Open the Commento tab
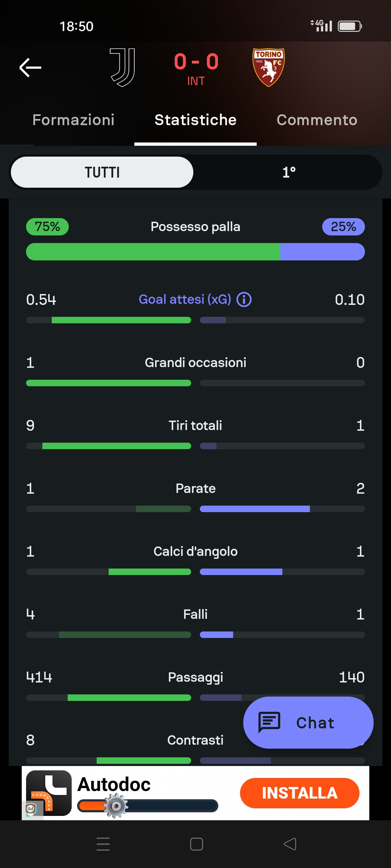The image size is (391, 868). 317,120
